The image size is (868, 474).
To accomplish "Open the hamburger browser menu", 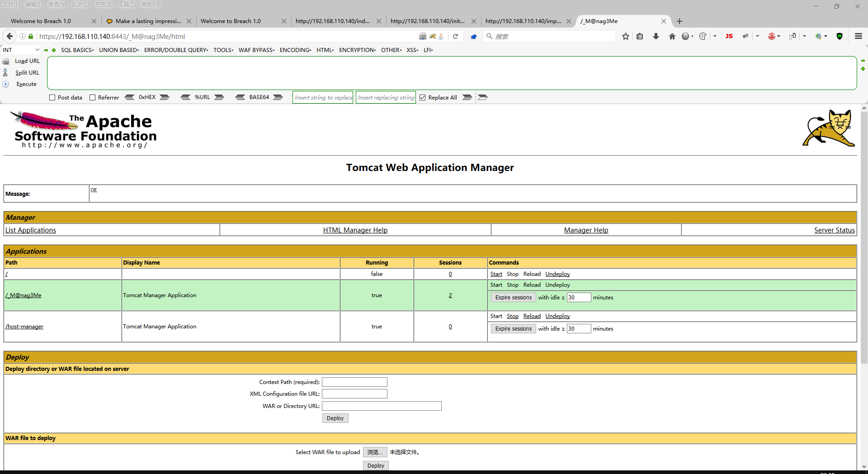I will point(858,36).
